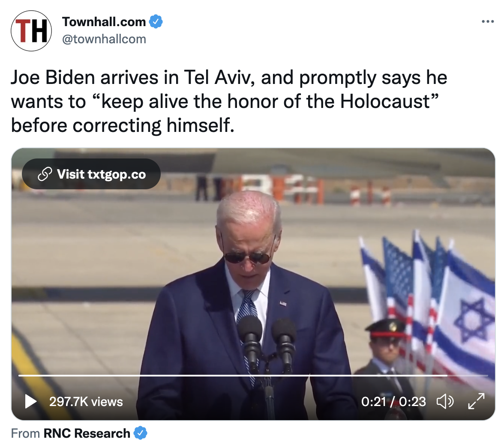Click the RNC Research verified badge

[141, 433]
